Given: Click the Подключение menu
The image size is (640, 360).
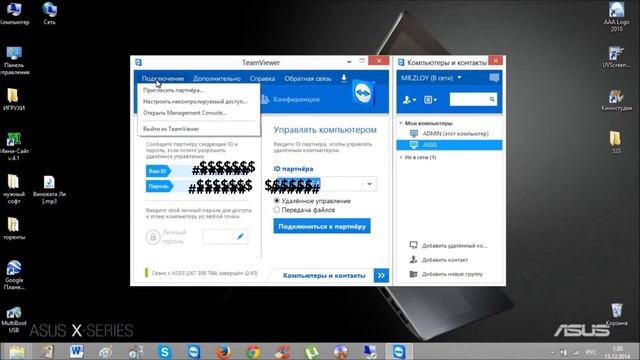Looking at the screenshot, I should (163, 78).
